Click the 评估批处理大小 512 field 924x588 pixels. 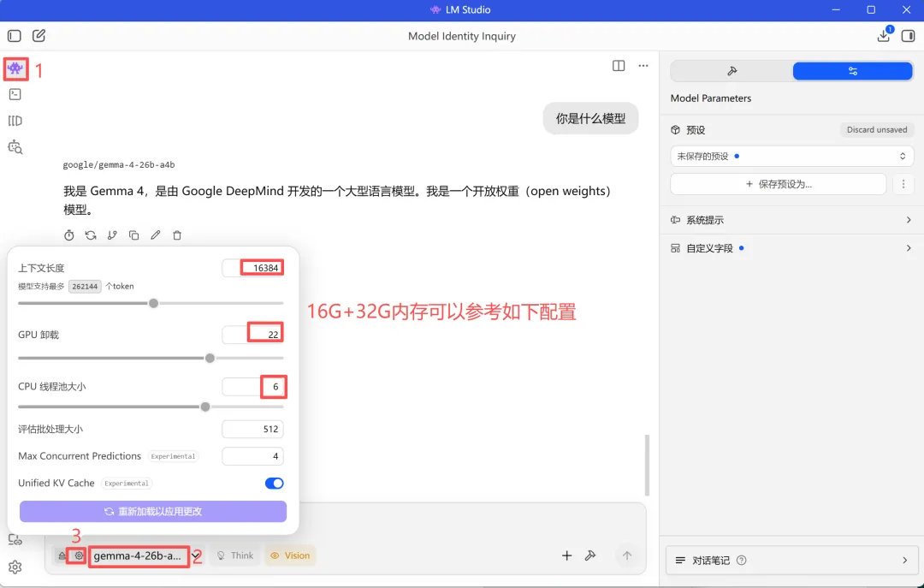pyautogui.click(x=252, y=429)
